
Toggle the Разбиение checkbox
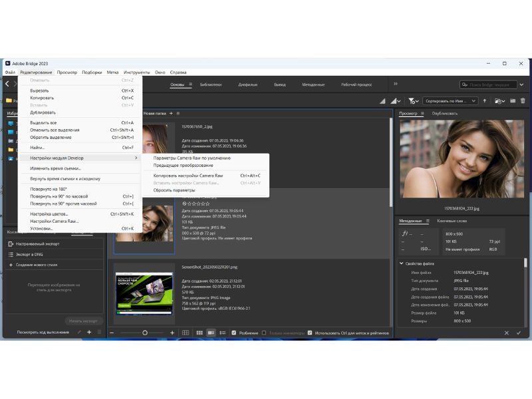click(233, 332)
